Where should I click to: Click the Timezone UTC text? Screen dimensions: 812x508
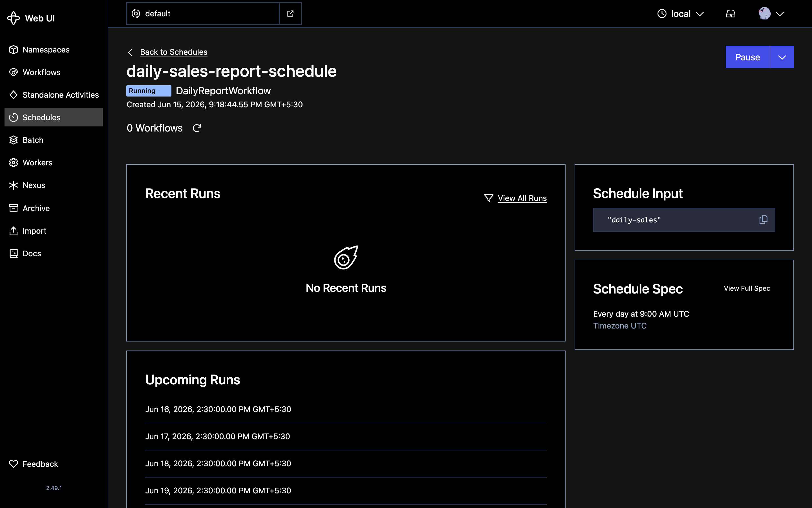[x=620, y=326]
